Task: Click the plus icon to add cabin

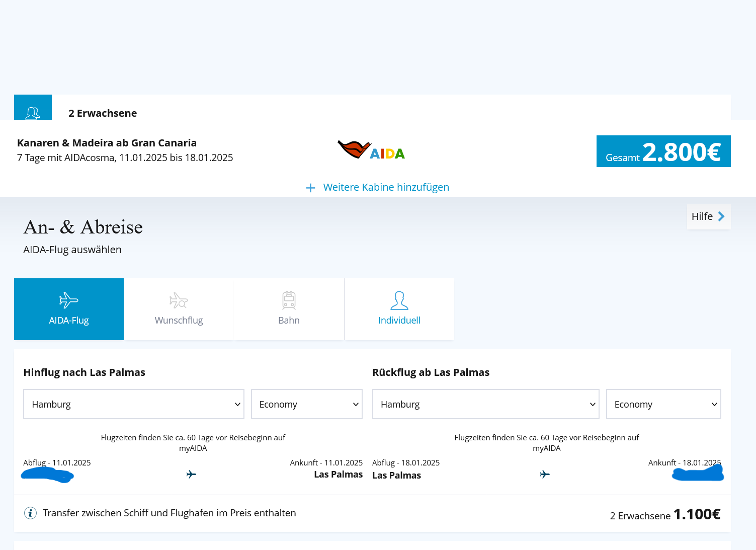Action: 310,188
